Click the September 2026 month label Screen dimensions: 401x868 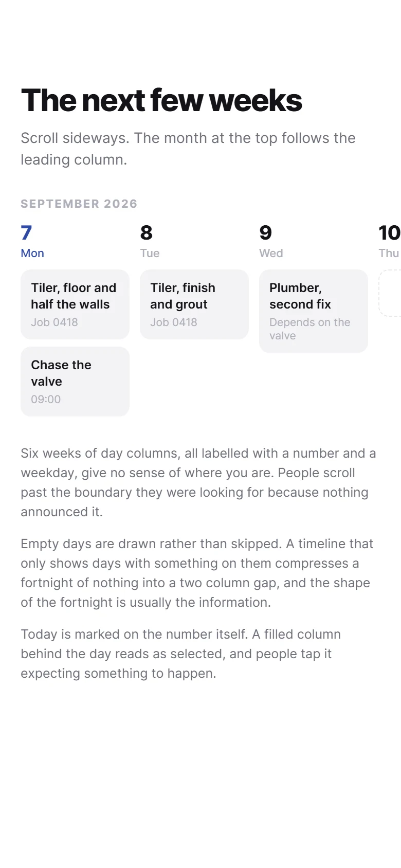click(79, 204)
